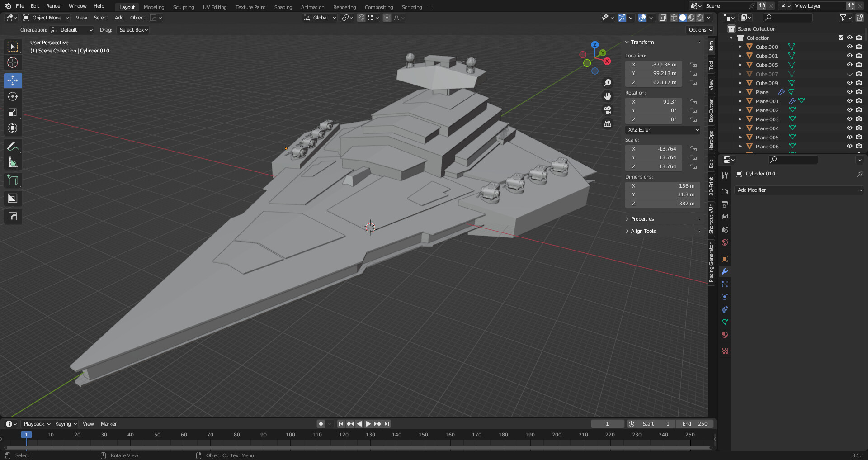Screen dimensions: 868x460
Task: Click the Options button
Action: [700, 30]
